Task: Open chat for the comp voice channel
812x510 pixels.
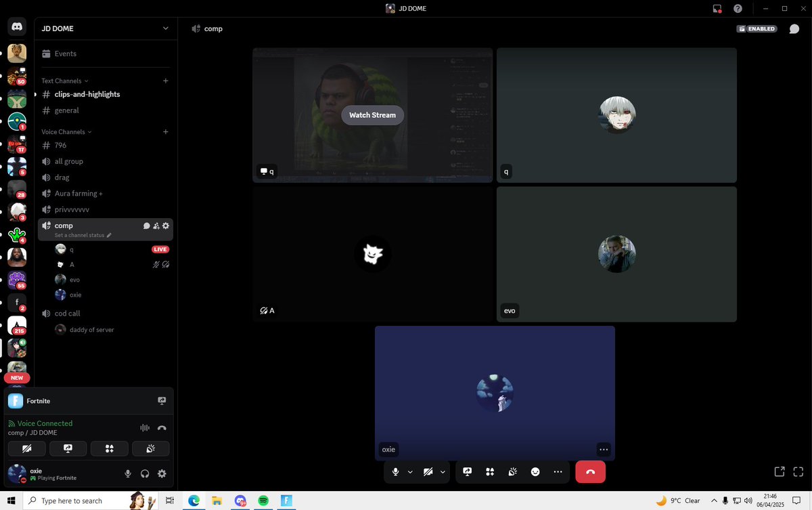Action: [x=146, y=226]
